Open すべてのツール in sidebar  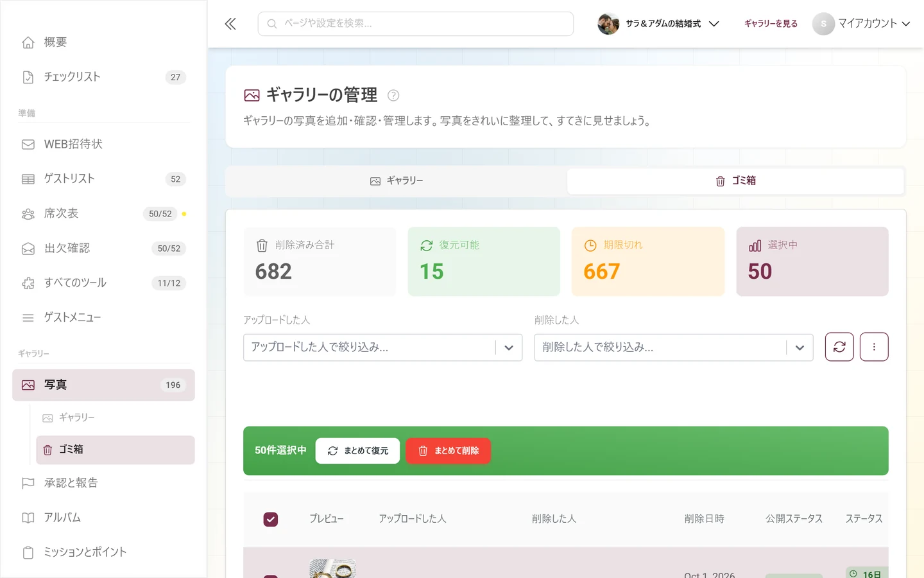103,283
